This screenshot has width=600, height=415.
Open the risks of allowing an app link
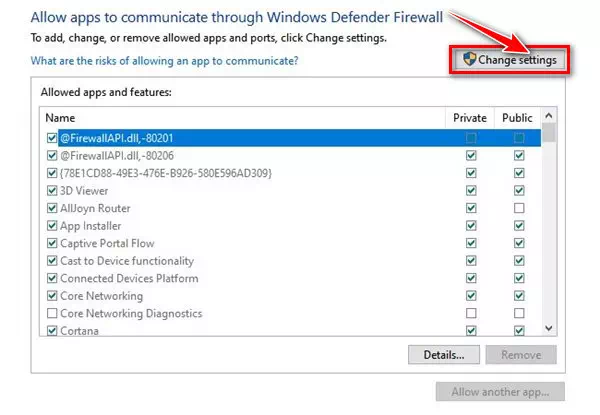pos(164,61)
